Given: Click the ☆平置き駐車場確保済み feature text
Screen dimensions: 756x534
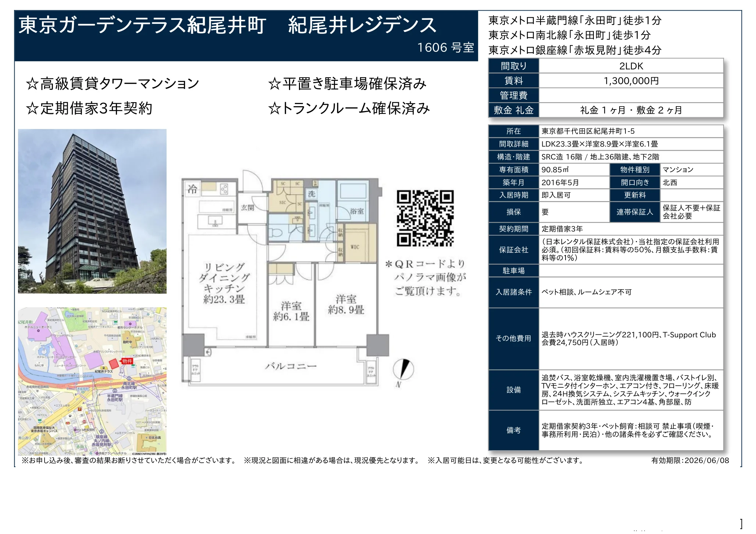Looking at the screenshot, I should (x=347, y=84).
